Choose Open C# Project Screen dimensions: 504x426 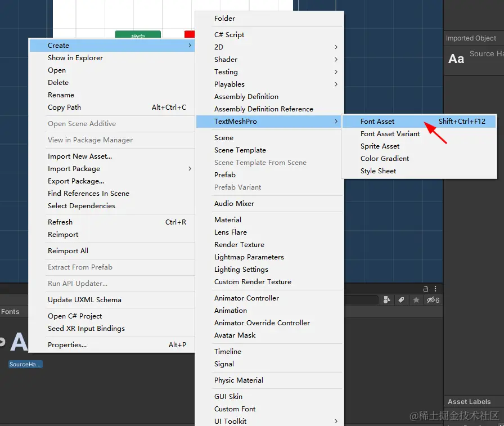pyautogui.click(x=112, y=316)
